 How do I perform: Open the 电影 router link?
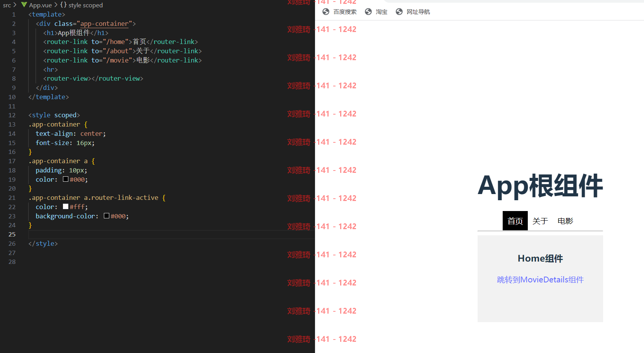[565, 221]
